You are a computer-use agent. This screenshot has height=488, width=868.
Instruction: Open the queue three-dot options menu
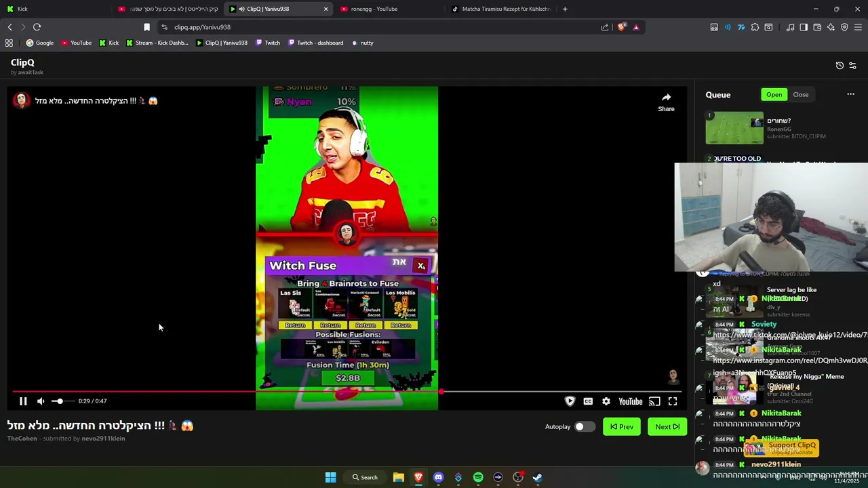tap(850, 94)
